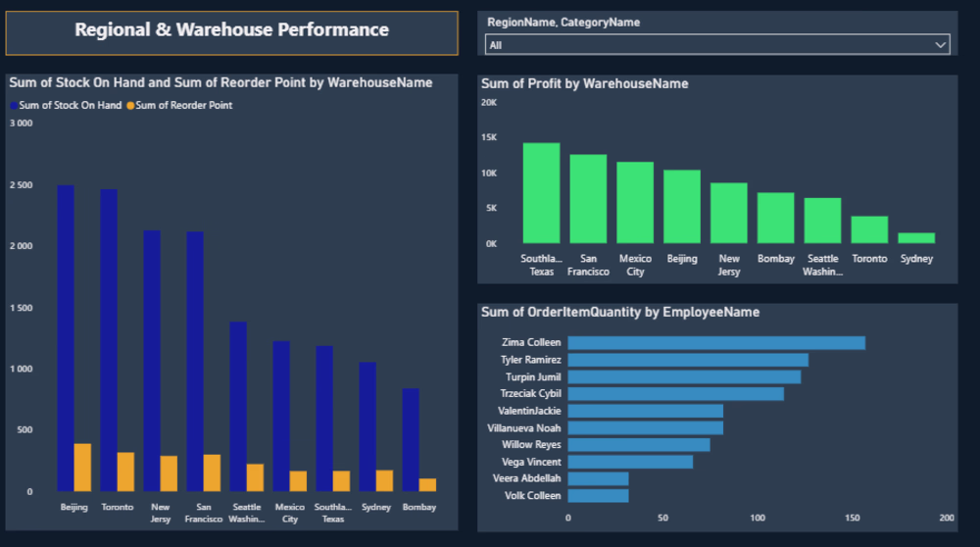
Task: Click Bombay green profit bar
Action: point(775,219)
